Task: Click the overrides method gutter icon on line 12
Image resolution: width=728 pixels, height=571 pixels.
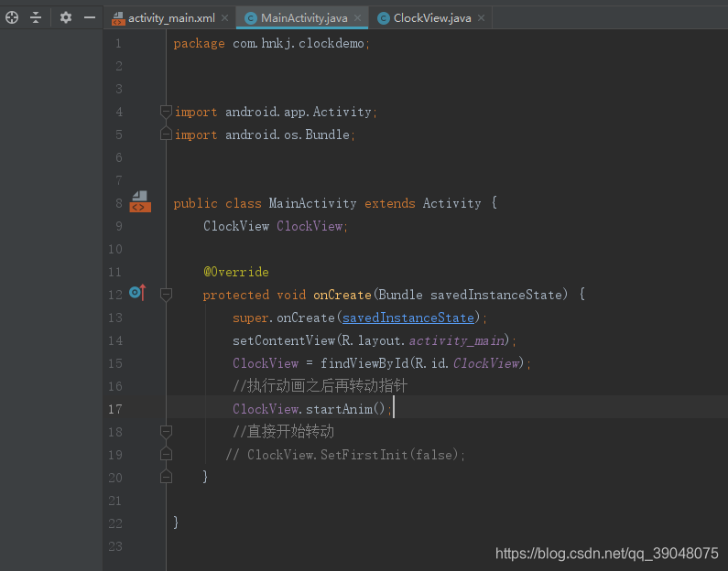Action: click(137, 292)
